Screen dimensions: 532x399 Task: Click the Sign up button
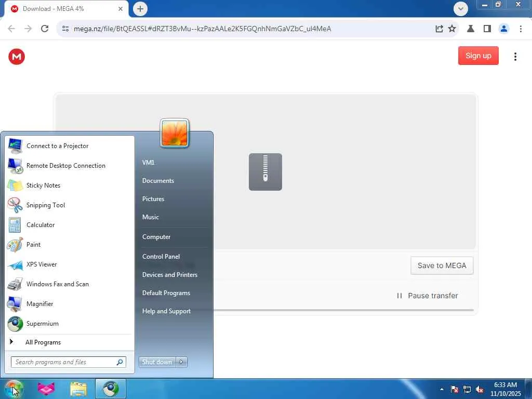click(478, 56)
